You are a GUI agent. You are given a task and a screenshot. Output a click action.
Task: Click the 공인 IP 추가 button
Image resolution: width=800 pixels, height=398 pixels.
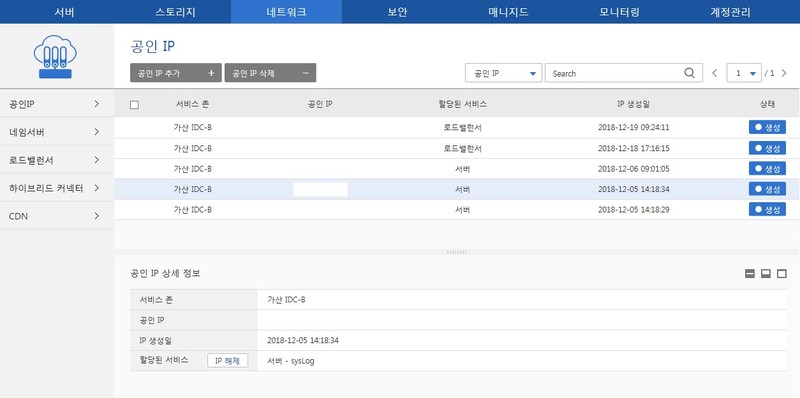[x=176, y=73]
